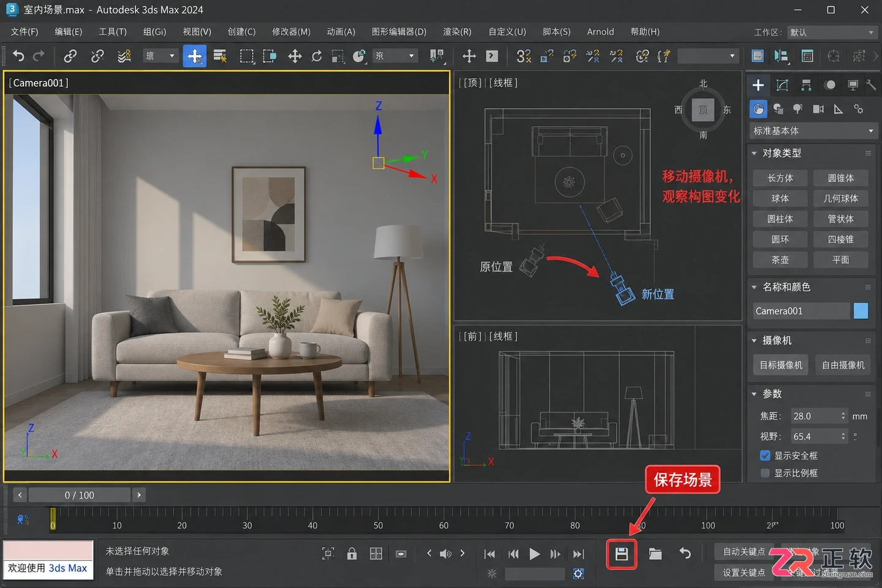The width and height of the screenshot is (882, 588).
Task: Step to next frame button
Action: coord(556,554)
